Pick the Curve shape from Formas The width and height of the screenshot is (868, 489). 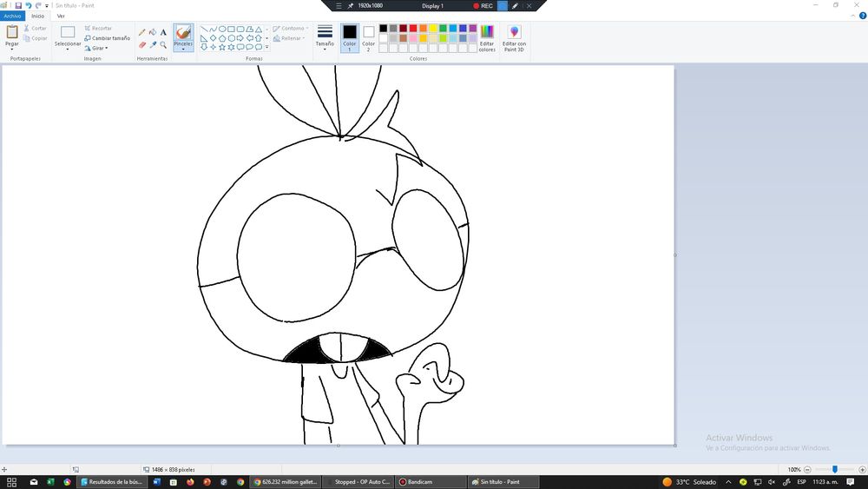coord(214,29)
